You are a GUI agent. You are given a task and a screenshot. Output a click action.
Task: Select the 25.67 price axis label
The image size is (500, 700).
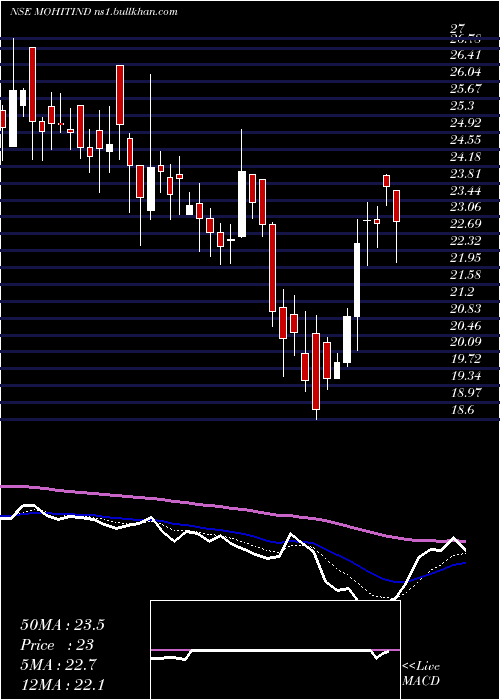(466, 89)
